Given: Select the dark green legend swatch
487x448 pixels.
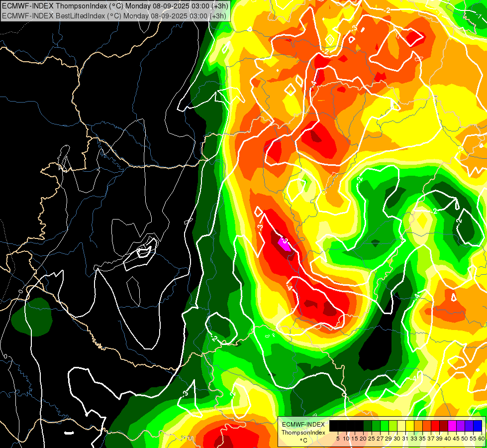Looking at the screenshot, I should pyautogui.click(x=368, y=426).
